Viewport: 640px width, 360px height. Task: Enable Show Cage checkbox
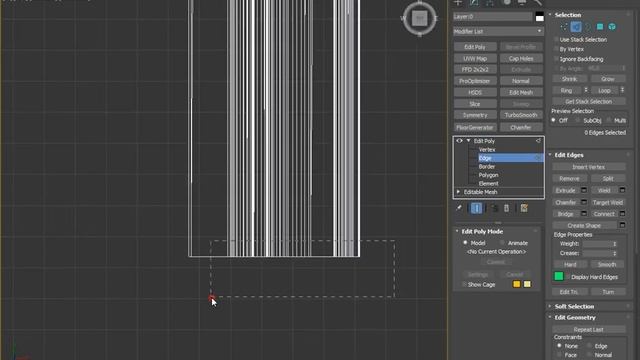[x=464, y=284]
